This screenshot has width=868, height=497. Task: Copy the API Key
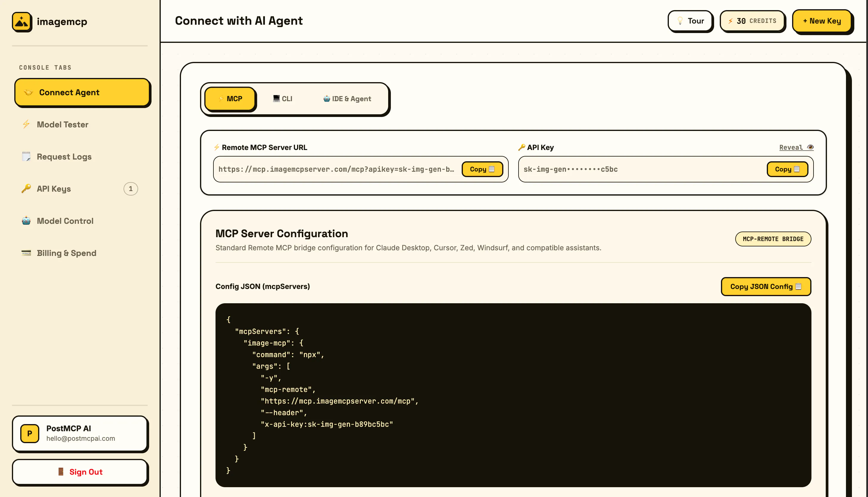click(x=787, y=169)
